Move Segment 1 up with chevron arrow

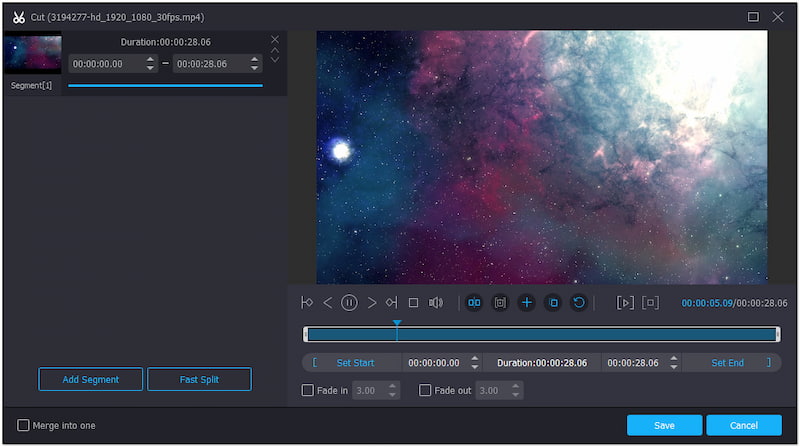[275, 50]
